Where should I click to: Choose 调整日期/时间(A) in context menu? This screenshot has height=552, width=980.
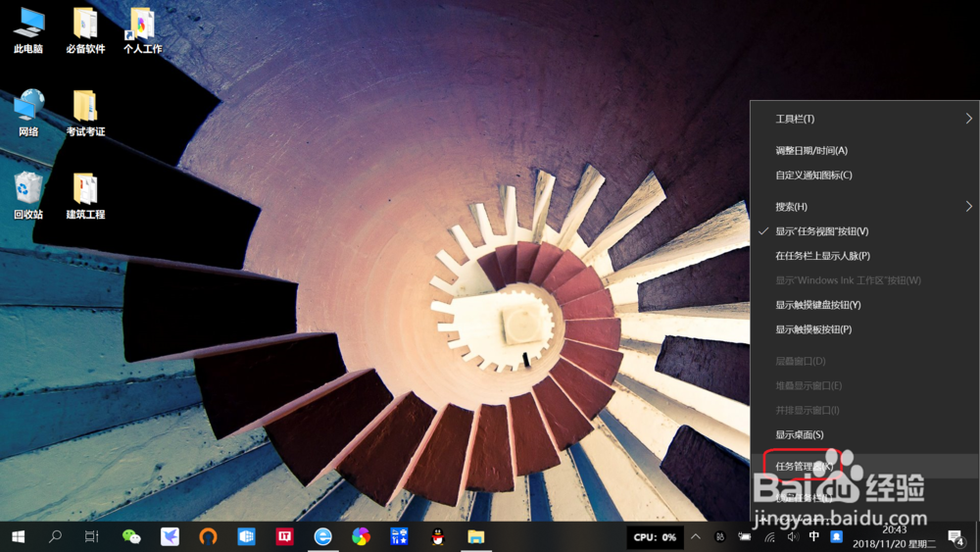click(x=865, y=150)
